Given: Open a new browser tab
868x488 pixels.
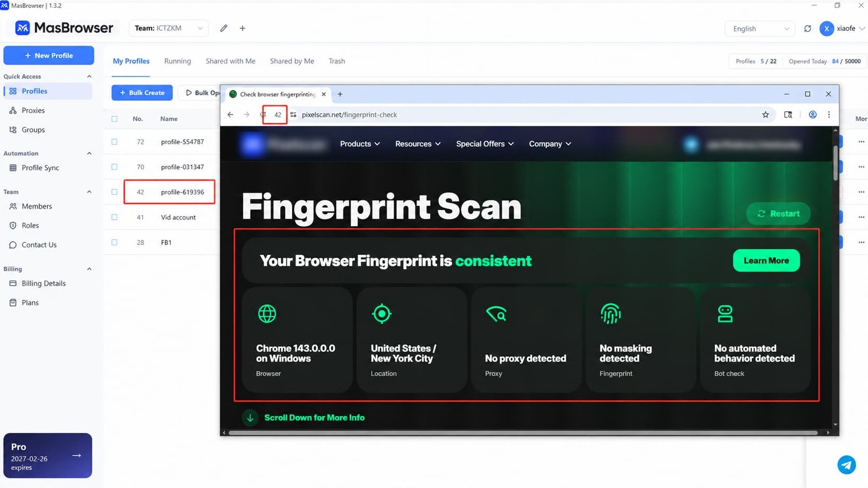Looking at the screenshot, I should [x=340, y=94].
